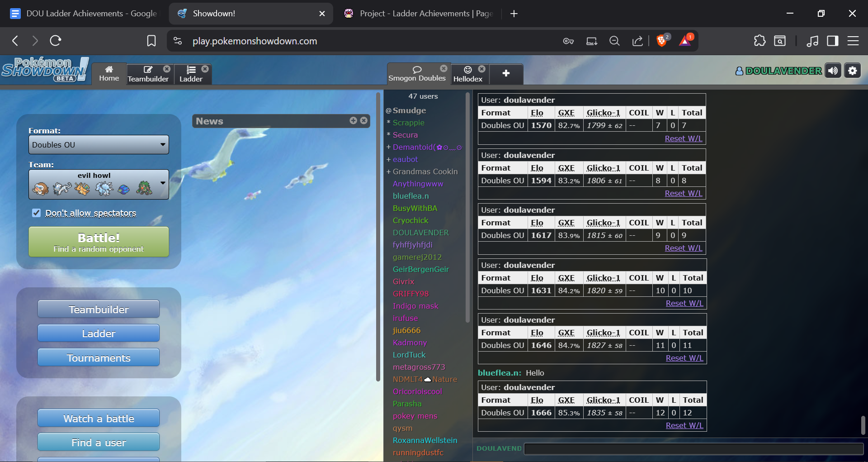The height and width of the screenshot is (462, 868).
Task: Click Reset W/L under Elo 1570
Action: tap(683, 138)
